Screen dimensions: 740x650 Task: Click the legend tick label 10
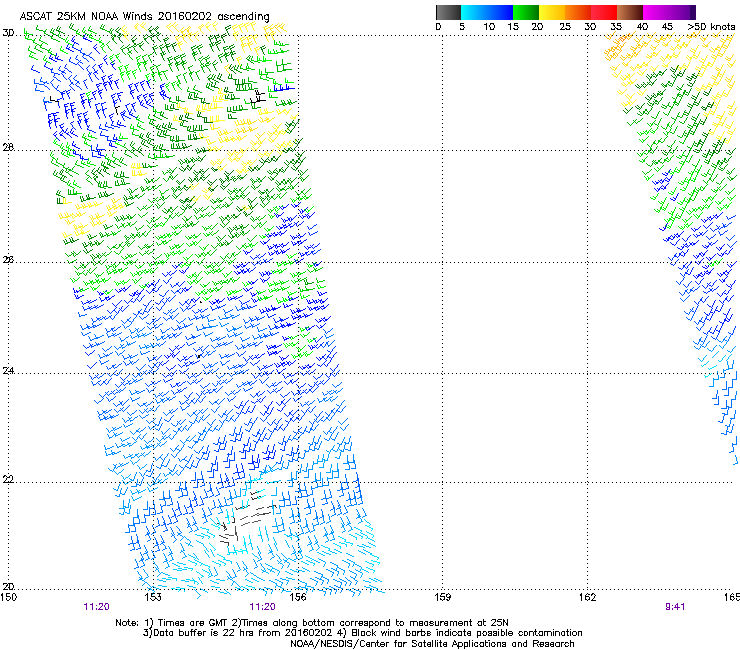pos(489,26)
